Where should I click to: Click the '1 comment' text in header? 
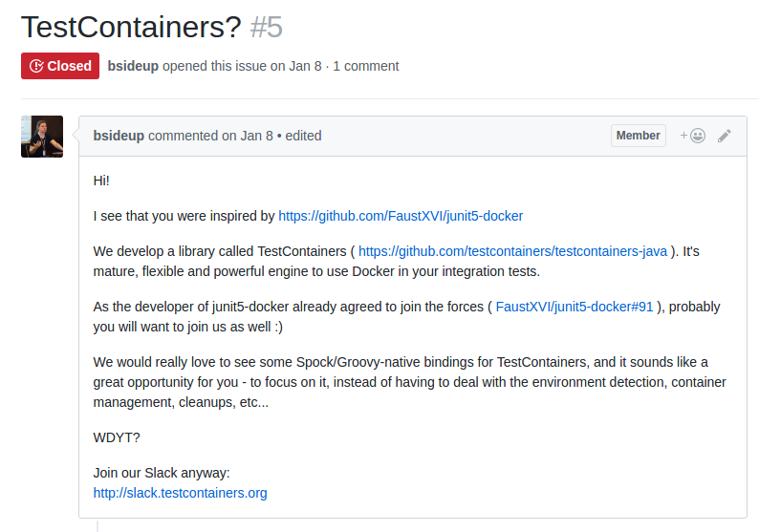click(x=366, y=66)
